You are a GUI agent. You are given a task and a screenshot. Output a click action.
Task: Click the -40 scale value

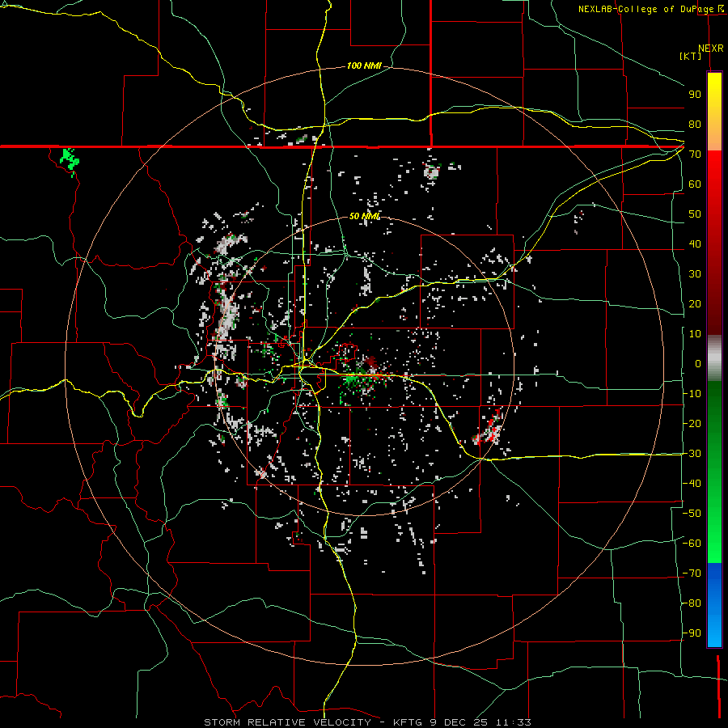(x=692, y=484)
